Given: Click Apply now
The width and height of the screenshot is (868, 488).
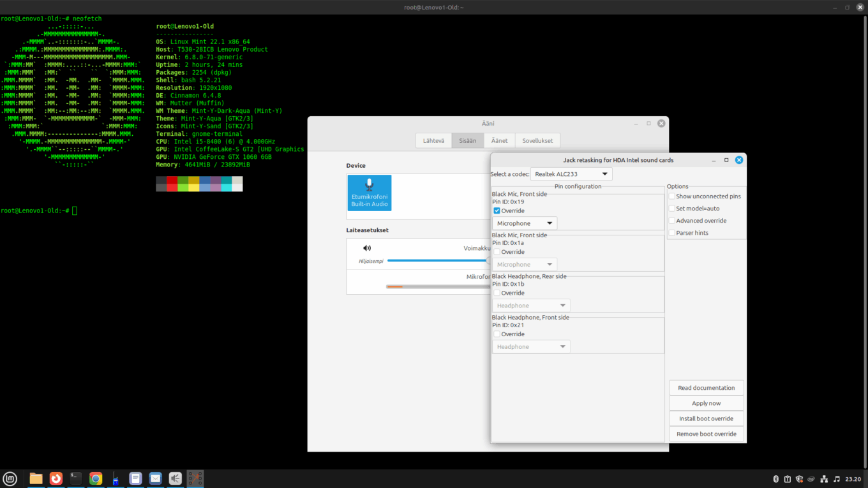Looking at the screenshot, I should click(x=707, y=403).
